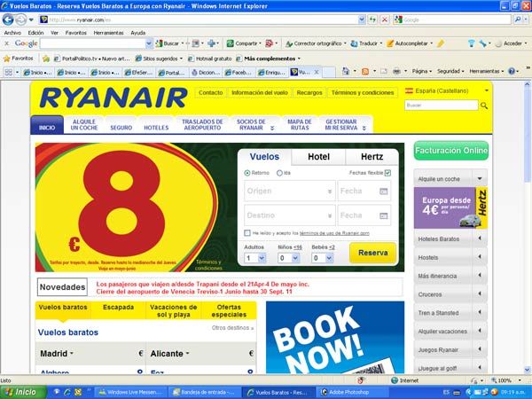
Task: Click the Otros destinos link
Action: [232, 328]
